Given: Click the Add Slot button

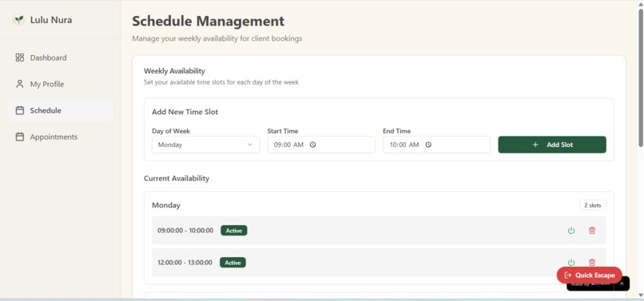Looking at the screenshot, I should click(x=552, y=145).
